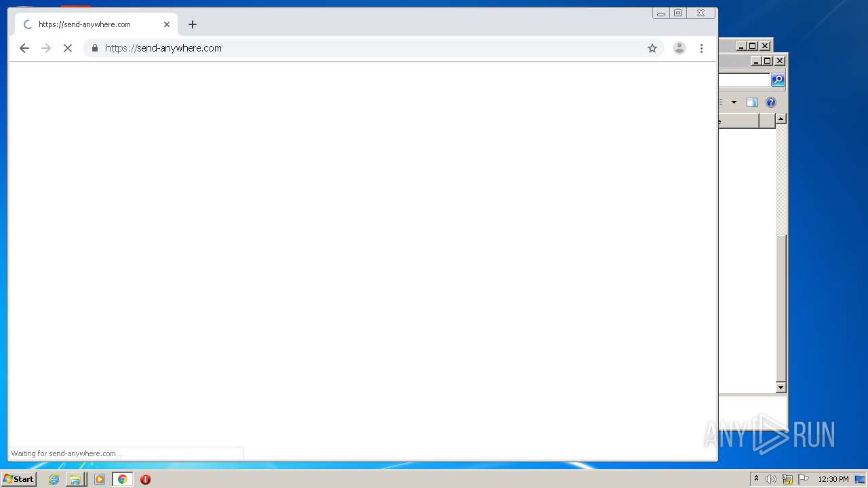This screenshot has width=868, height=488.
Task: Close the send-anywhere.com tab
Action: click(167, 24)
